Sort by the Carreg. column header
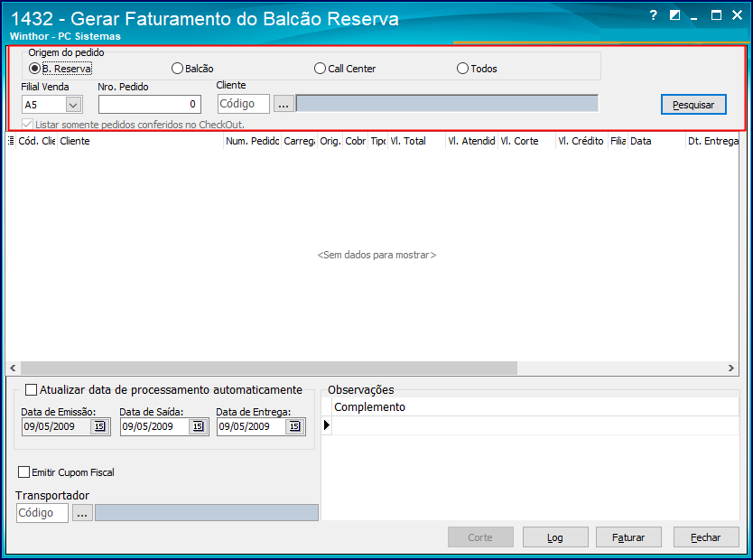 (299, 141)
